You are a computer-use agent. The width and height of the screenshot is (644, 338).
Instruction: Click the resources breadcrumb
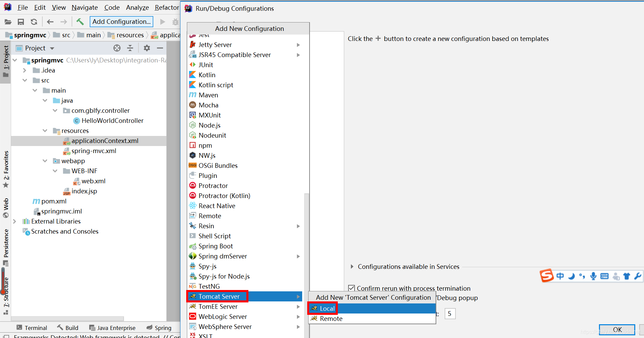[126, 35]
